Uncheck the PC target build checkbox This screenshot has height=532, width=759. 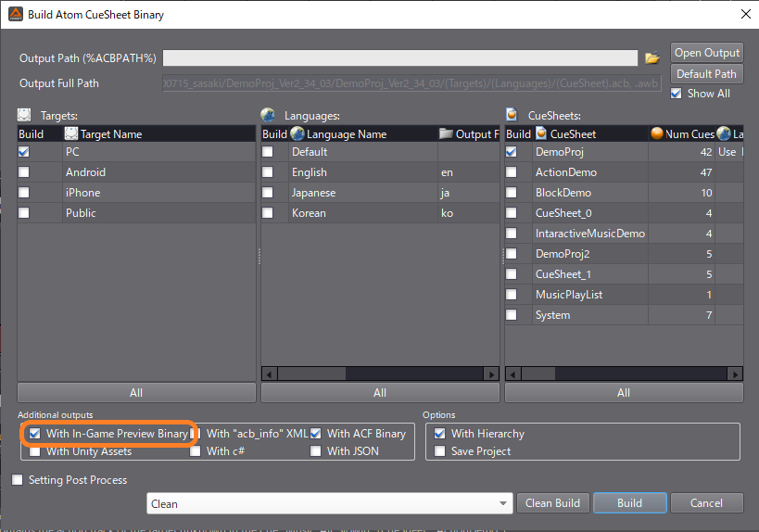(24, 152)
